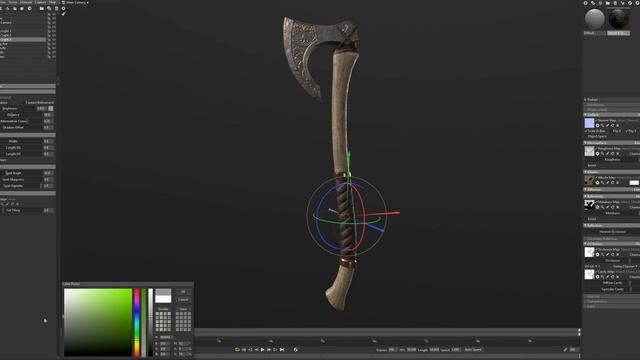
Task: Click the new folder icon in scene toolbar
Action: (42, 8)
